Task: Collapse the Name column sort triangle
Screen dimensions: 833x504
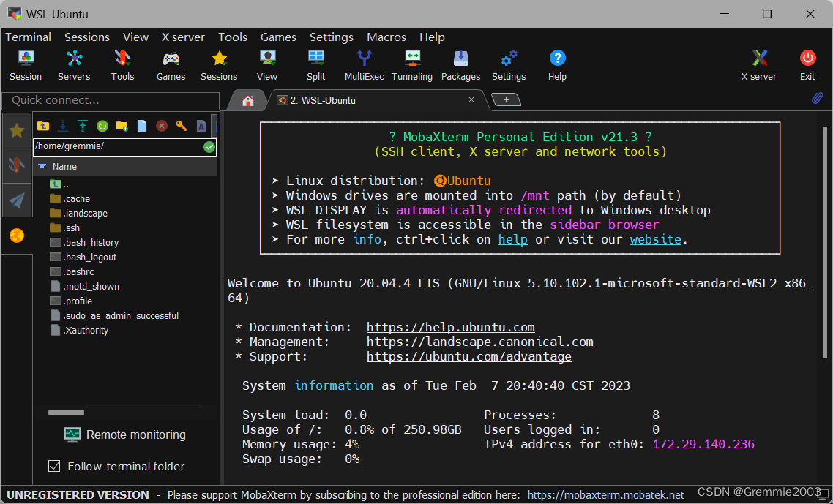Action: pyautogui.click(x=42, y=167)
